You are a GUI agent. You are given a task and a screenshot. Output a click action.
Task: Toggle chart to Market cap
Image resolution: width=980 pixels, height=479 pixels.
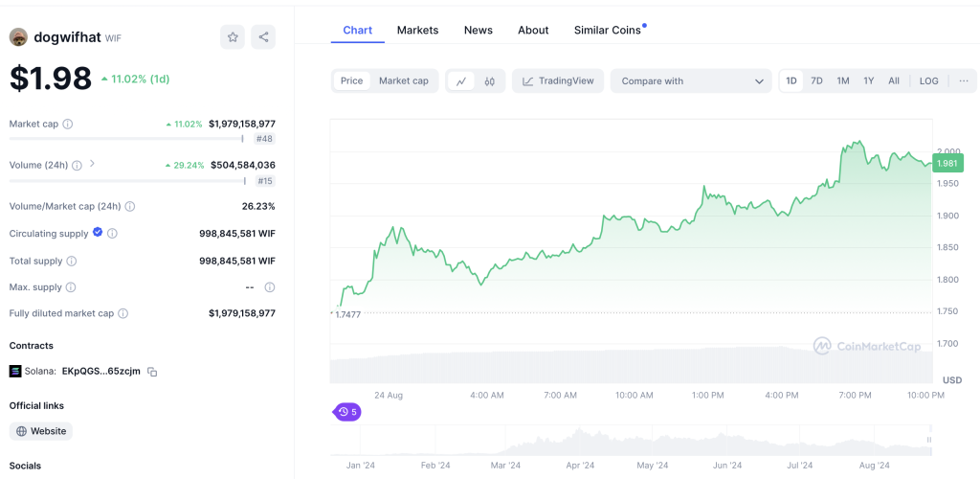coord(404,80)
